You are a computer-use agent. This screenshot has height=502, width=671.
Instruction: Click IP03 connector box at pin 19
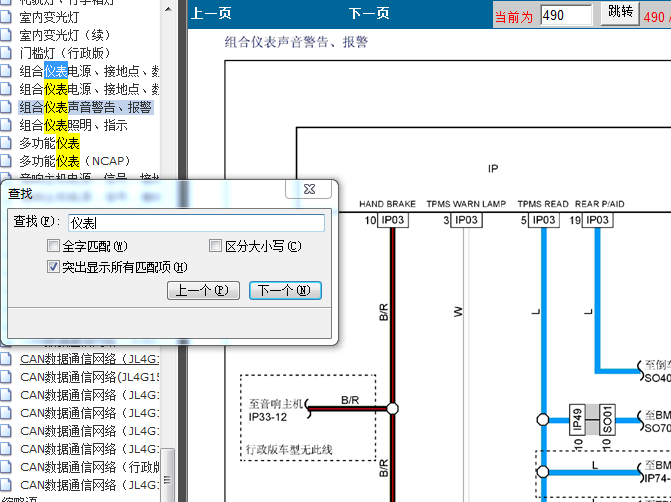click(597, 220)
